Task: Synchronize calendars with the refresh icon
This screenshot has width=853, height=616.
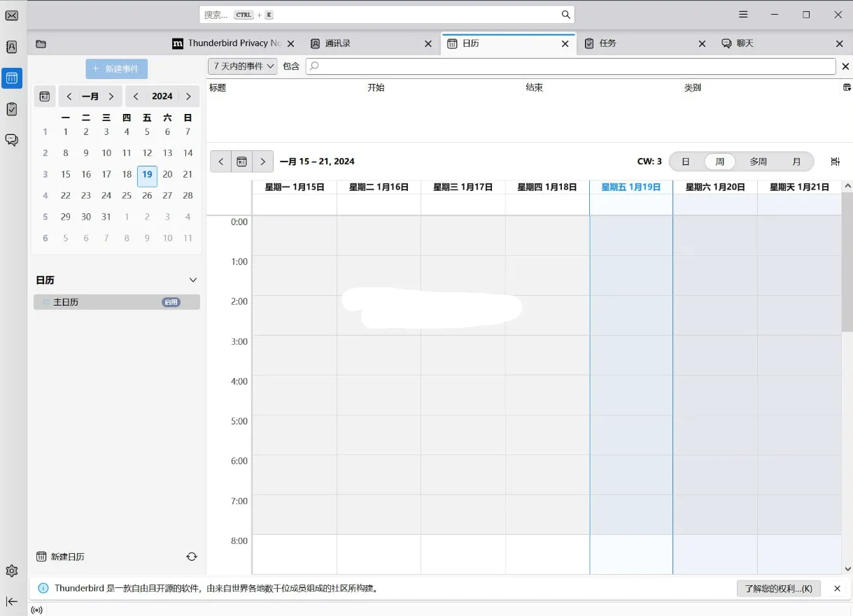Action: (x=192, y=556)
